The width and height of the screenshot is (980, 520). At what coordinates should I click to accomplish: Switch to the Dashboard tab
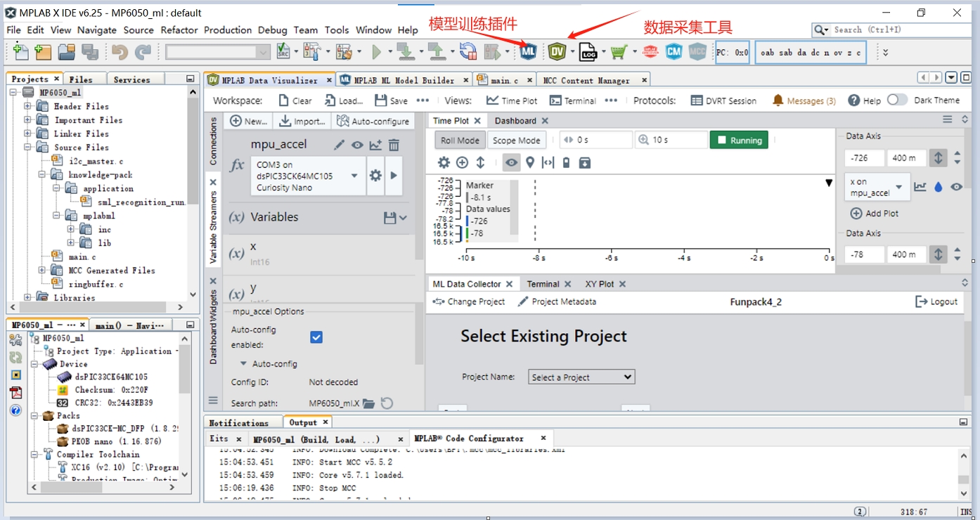coord(515,121)
